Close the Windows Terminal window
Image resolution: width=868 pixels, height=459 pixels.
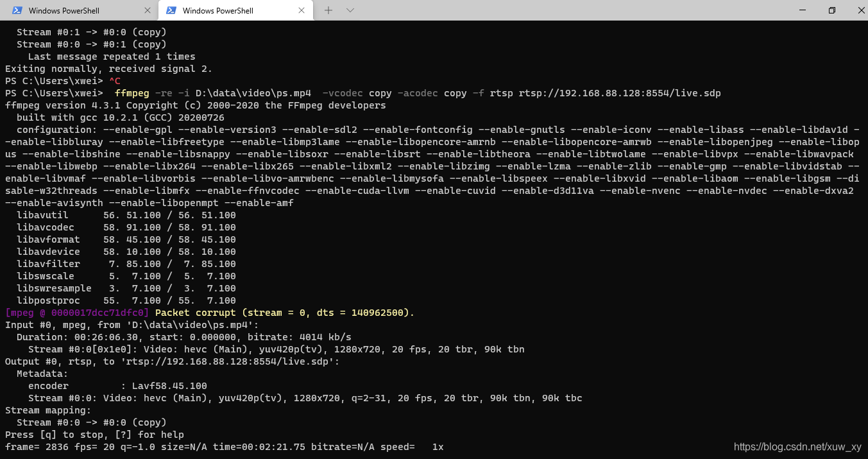pos(861,10)
